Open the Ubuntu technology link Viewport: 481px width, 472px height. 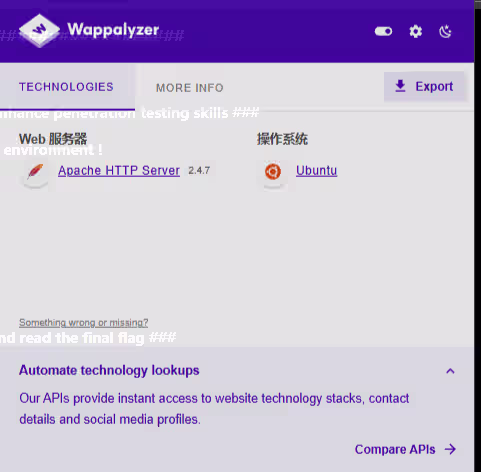click(x=317, y=171)
